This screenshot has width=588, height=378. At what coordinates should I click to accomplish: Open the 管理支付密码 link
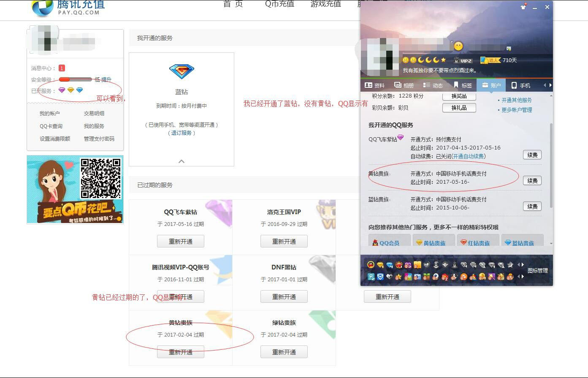(x=99, y=139)
